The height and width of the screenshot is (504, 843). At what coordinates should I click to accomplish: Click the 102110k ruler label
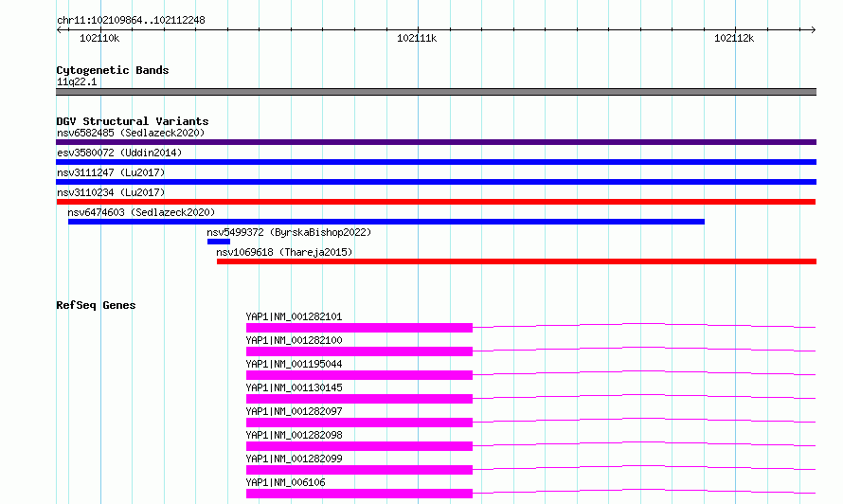click(x=99, y=38)
